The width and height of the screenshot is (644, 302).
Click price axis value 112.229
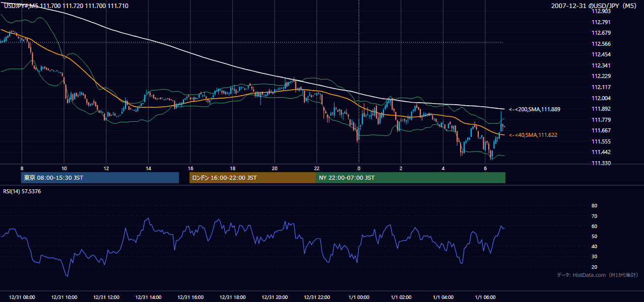pyautogui.click(x=601, y=76)
